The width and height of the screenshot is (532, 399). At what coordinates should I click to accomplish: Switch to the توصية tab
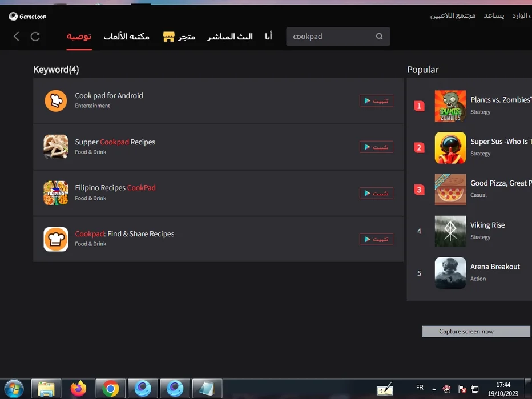[x=79, y=37]
